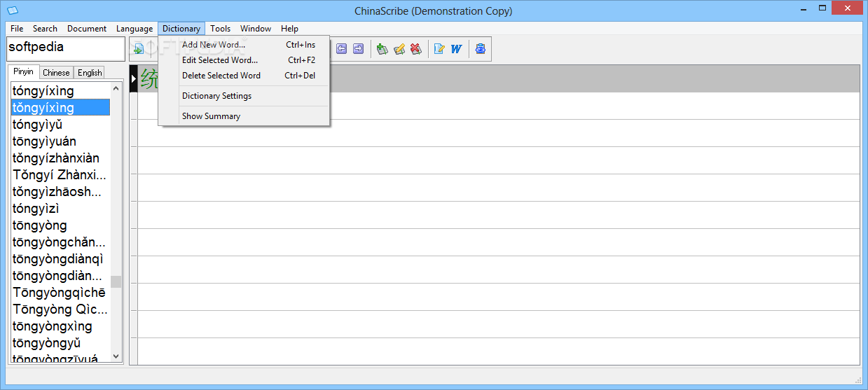Click scrollbar down arrow in word list
Viewport: 868px width, 390px height.
tap(116, 356)
